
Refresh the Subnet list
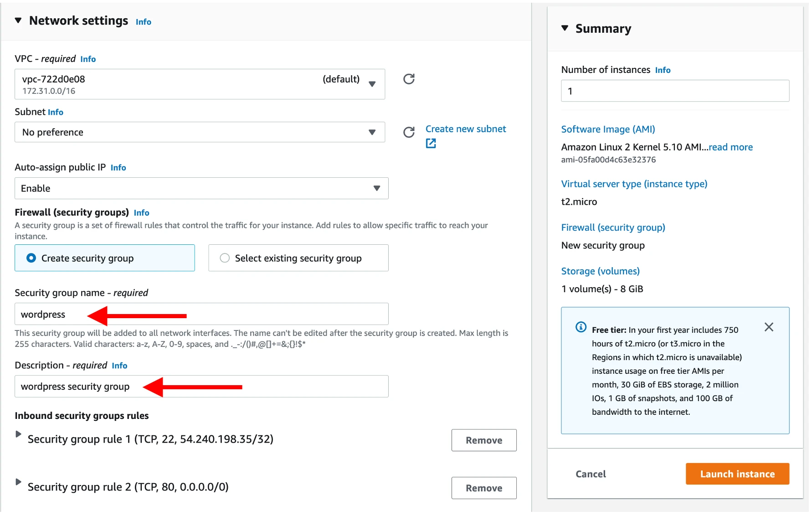pos(409,132)
